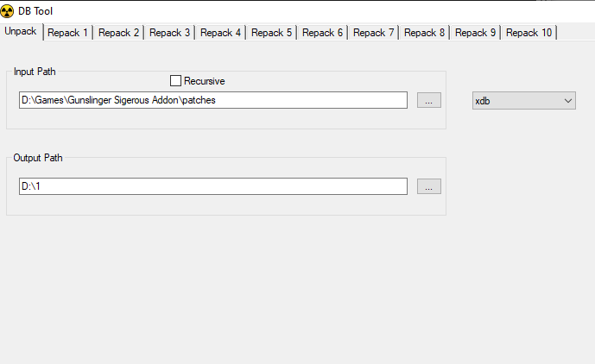The image size is (595, 364).
Task: Click the Output Path text field
Action: click(212, 186)
